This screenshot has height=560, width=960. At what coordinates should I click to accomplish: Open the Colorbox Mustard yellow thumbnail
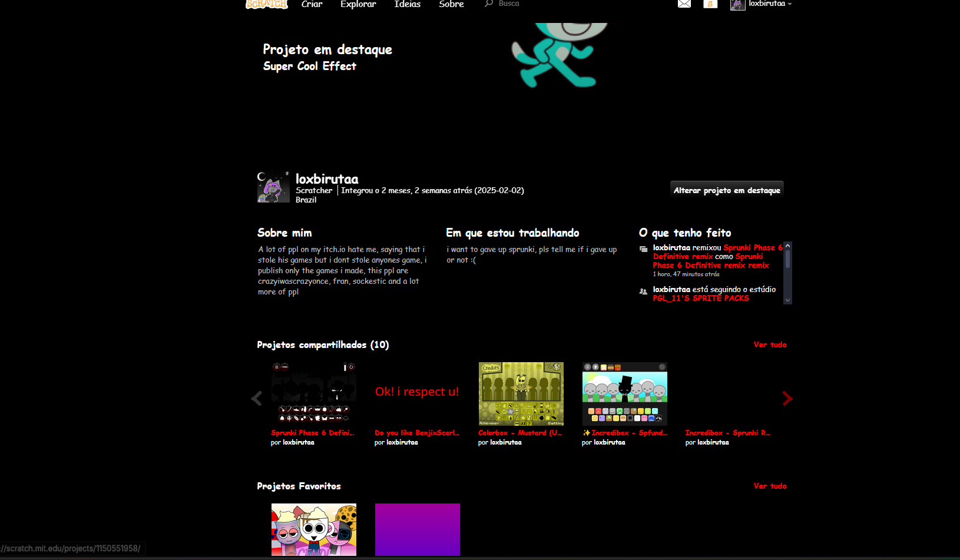521,394
